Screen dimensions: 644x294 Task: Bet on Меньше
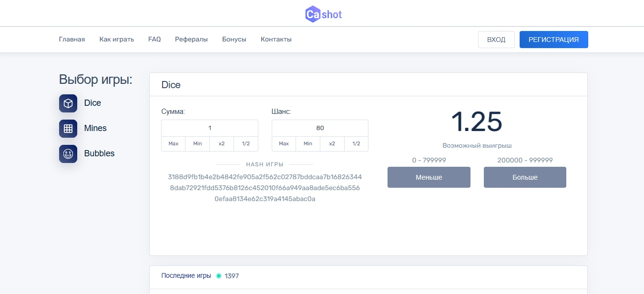pos(429,177)
